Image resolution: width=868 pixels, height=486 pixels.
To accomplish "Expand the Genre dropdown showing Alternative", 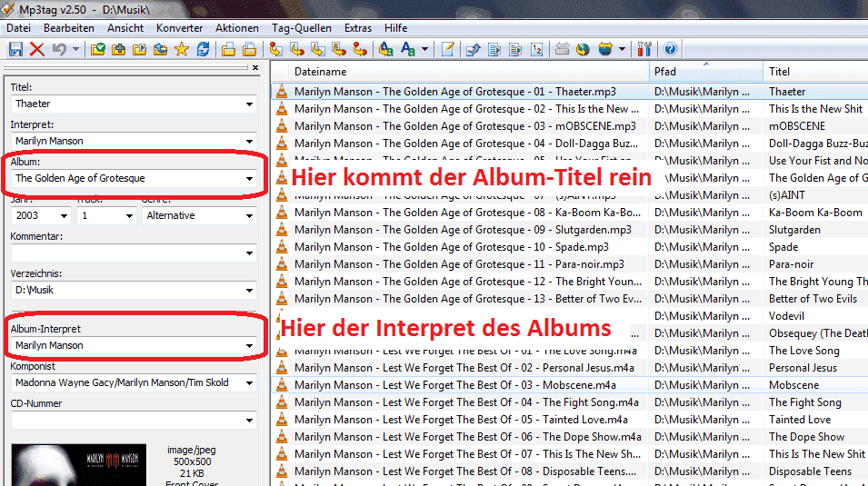I will tap(249, 216).
